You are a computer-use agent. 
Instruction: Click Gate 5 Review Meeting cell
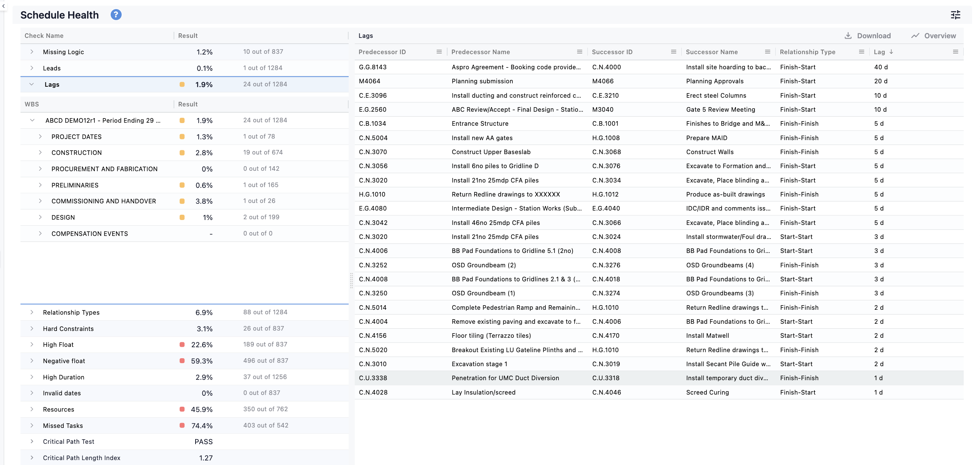point(720,109)
